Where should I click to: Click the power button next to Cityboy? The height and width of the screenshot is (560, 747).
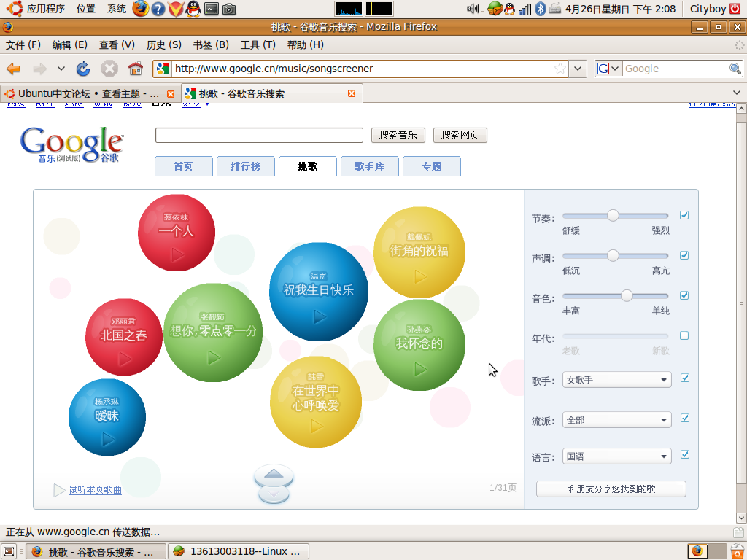click(x=735, y=9)
